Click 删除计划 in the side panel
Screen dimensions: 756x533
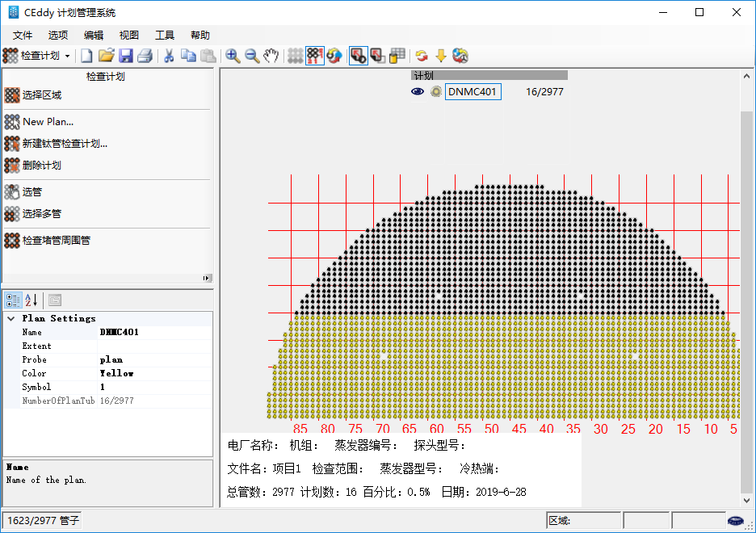click(42, 165)
